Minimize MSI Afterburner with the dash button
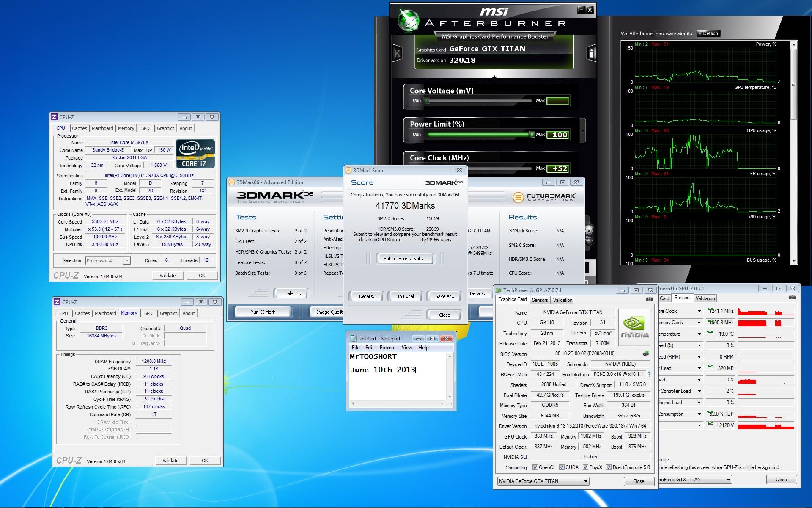This screenshot has height=508, width=812. click(581, 10)
